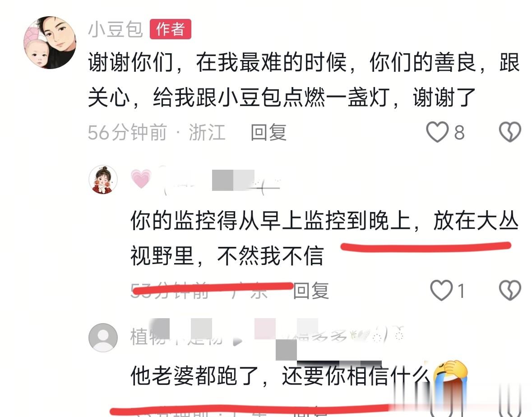The height and width of the screenshot is (417, 532).
Task: Open username 小豆包
Action: click(x=116, y=29)
